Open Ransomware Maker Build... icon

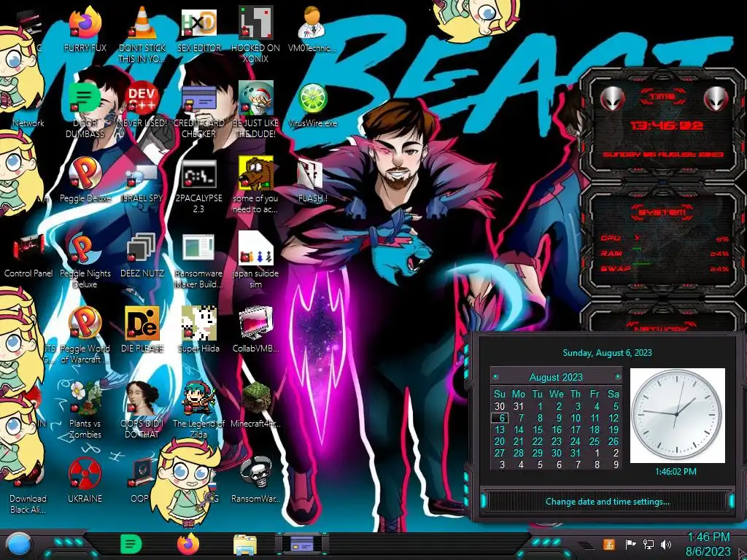coord(198,249)
